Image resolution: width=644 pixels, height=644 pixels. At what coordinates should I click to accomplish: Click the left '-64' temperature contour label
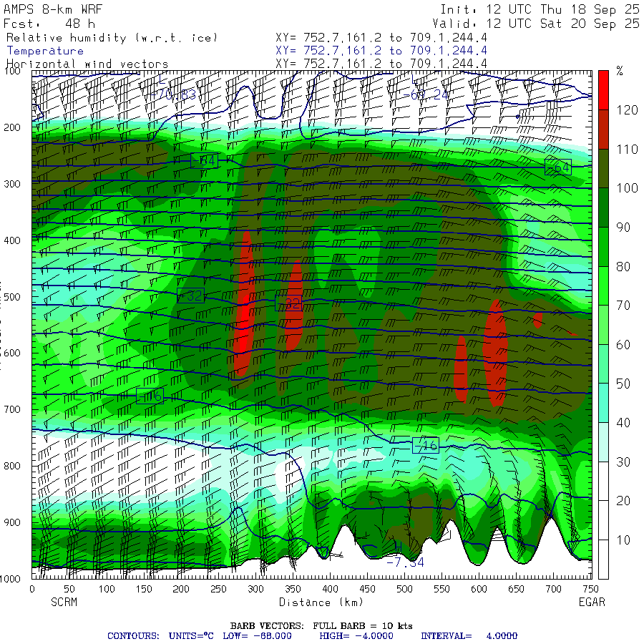[x=204, y=160]
